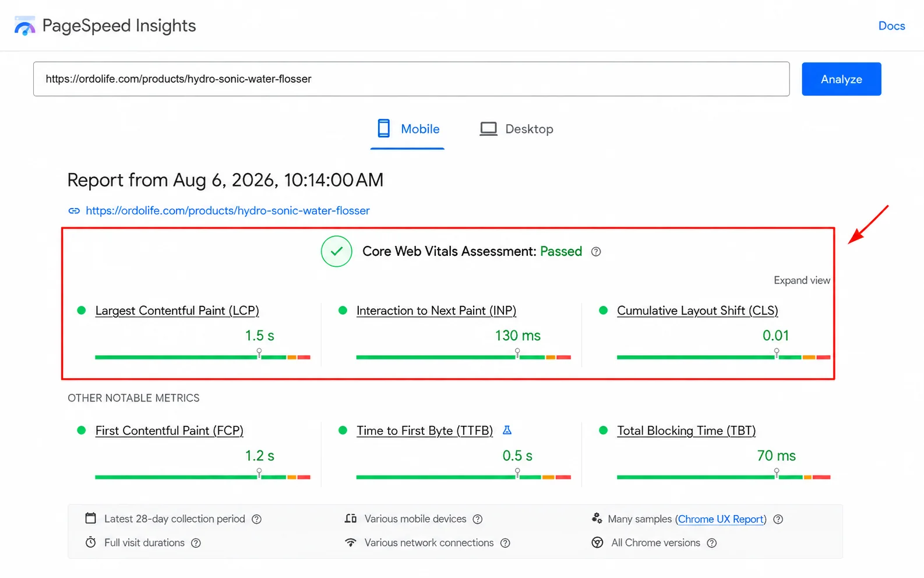The width and height of the screenshot is (924, 578).
Task: Click the wifi icon by network connections
Action: (350, 542)
